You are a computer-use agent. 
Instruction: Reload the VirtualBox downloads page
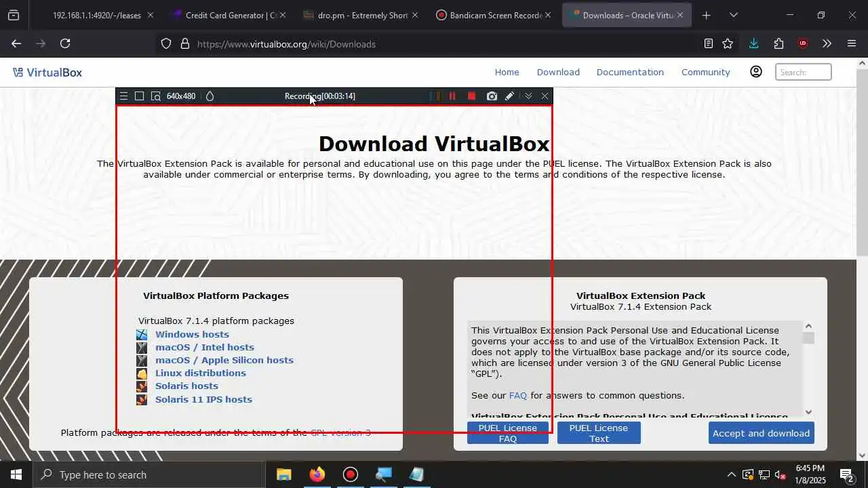tap(65, 43)
